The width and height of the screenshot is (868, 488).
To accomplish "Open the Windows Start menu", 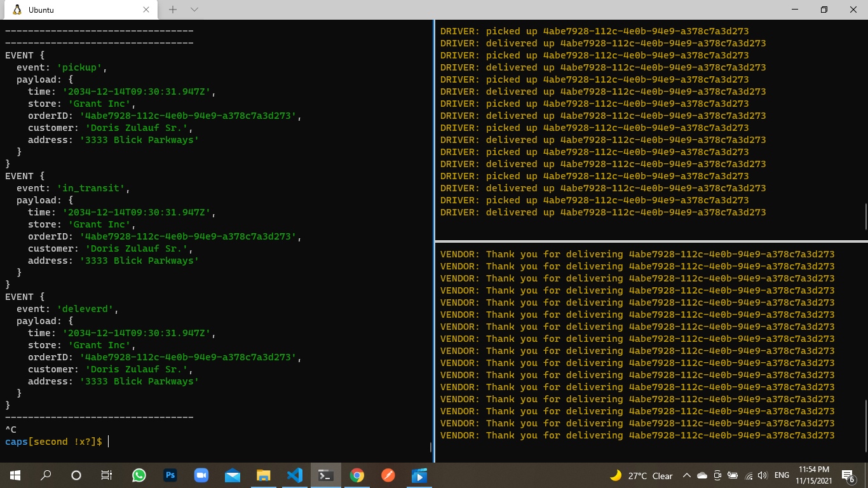I will coord(15,475).
